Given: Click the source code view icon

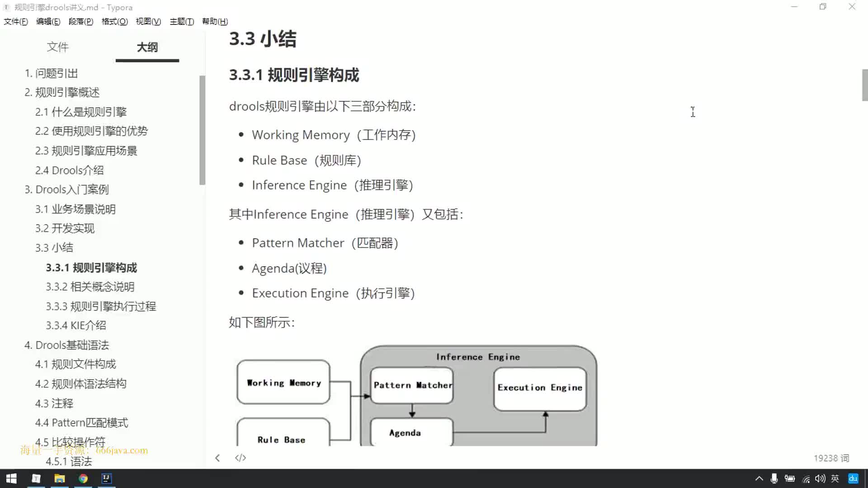Looking at the screenshot, I should pyautogui.click(x=240, y=458).
